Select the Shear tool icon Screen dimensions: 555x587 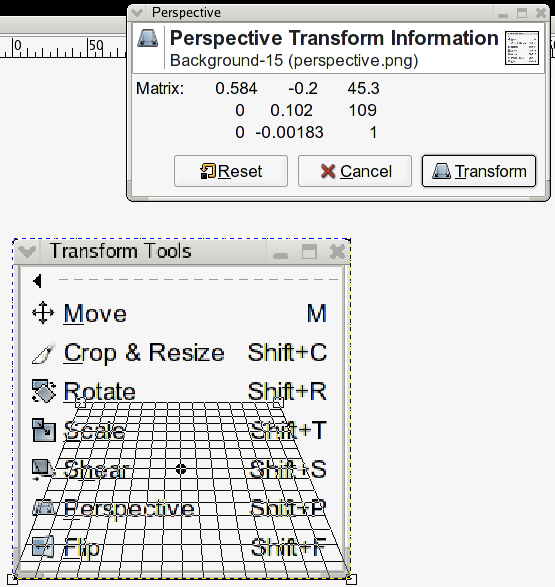tap(44, 469)
